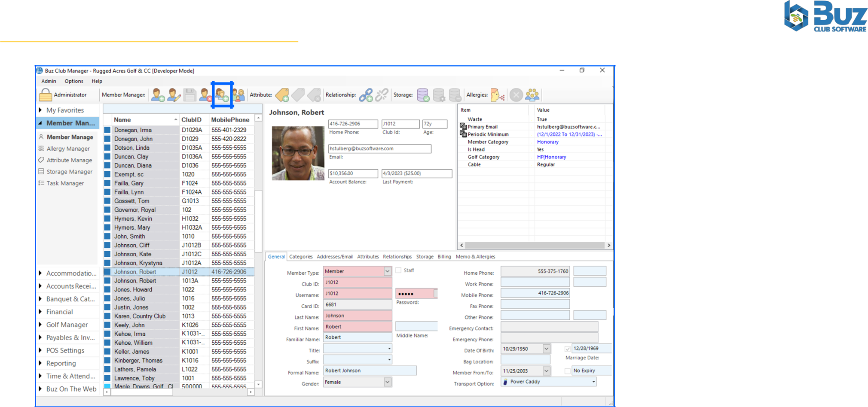868x407 pixels.
Task: Open the Title dropdown
Action: (x=389, y=349)
